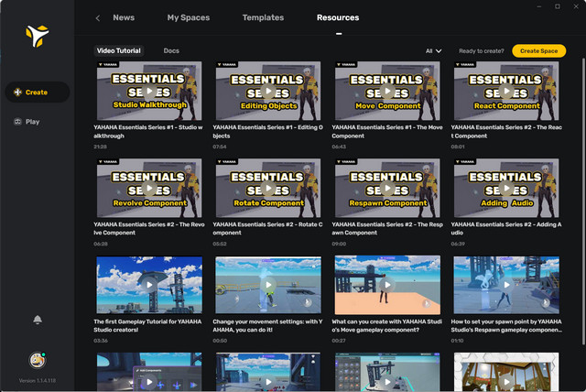Open title 'Essentials Series #1 - The Move Component'
The width and height of the screenshot is (586, 392).
point(387,132)
